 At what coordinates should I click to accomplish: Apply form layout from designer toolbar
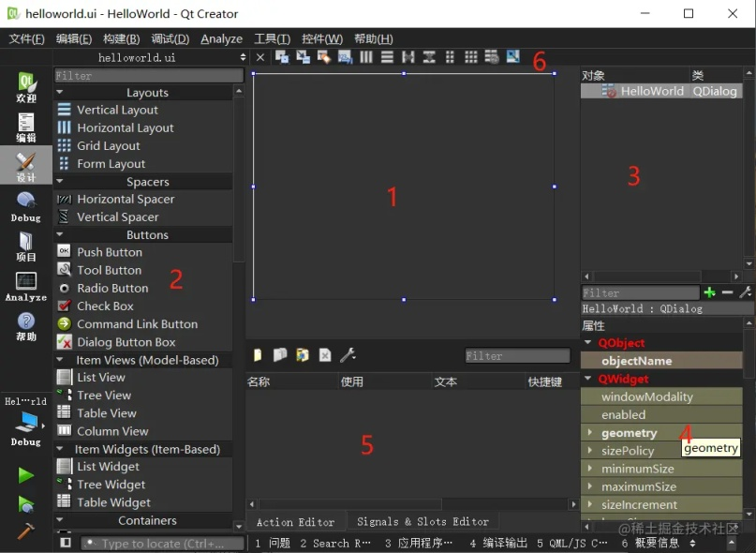click(x=450, y=57)
